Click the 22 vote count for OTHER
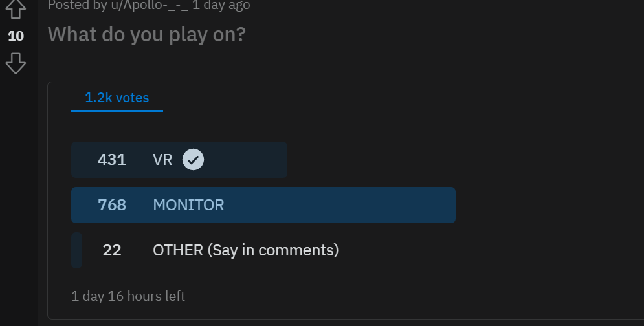Viewport: 644px width, 326px height. [x=112, y=250]
